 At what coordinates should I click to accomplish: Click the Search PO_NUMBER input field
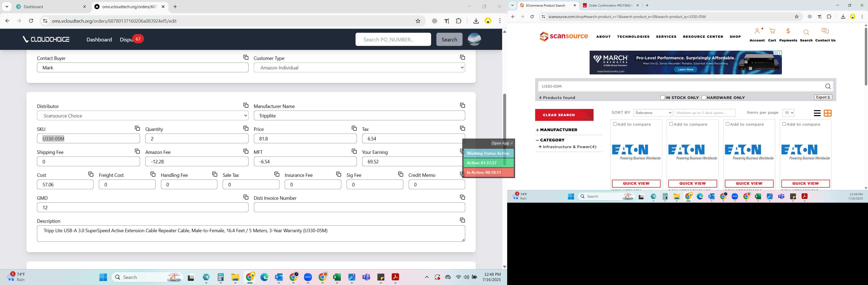(393, 39)
